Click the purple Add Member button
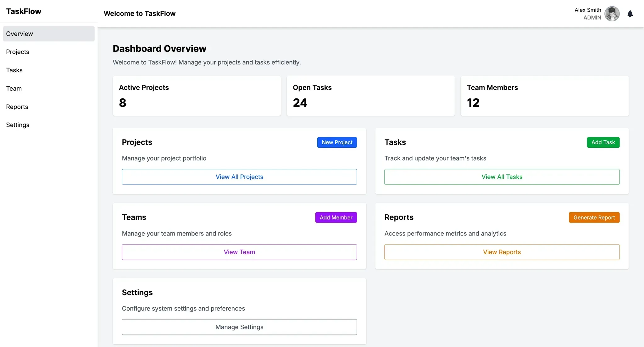The image size is (644, 347). [x=336, y=218]
